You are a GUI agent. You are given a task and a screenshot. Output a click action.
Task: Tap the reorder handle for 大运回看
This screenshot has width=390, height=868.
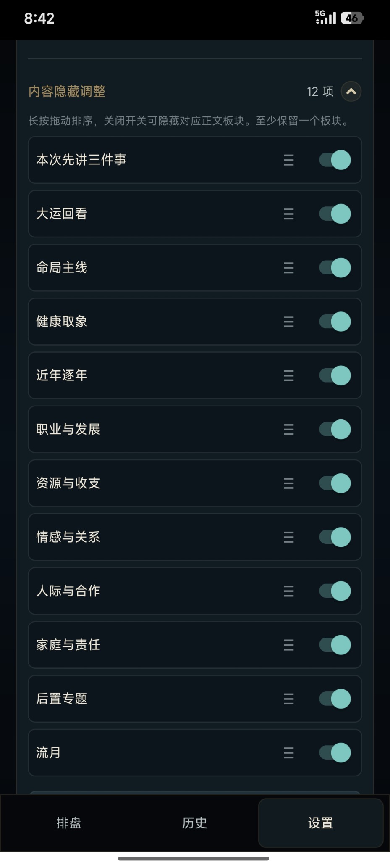click(x=289, y=214)
